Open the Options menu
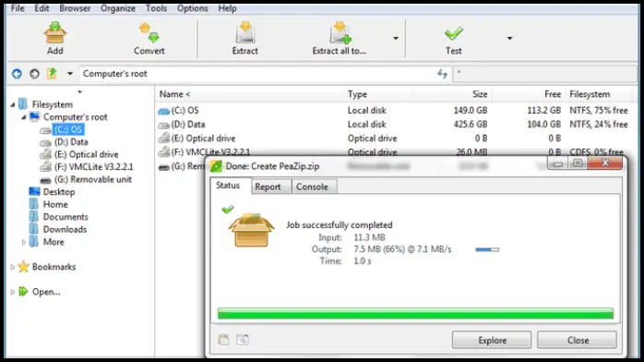 pos(193,8)
